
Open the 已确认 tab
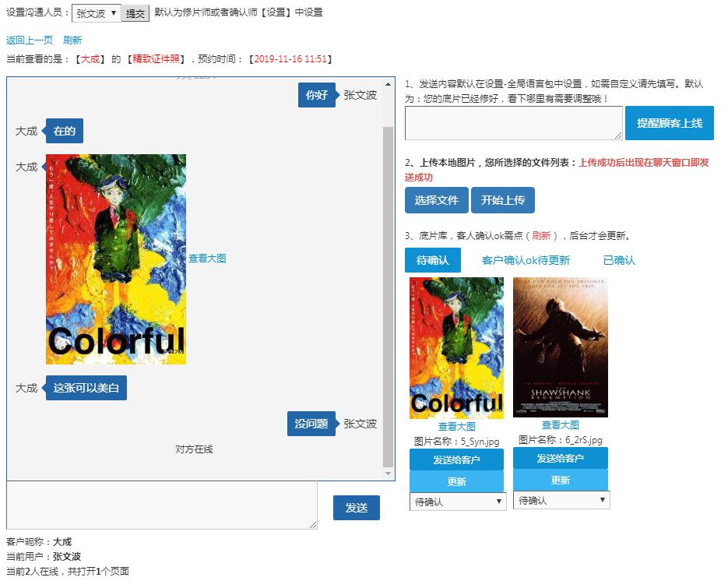619,260
